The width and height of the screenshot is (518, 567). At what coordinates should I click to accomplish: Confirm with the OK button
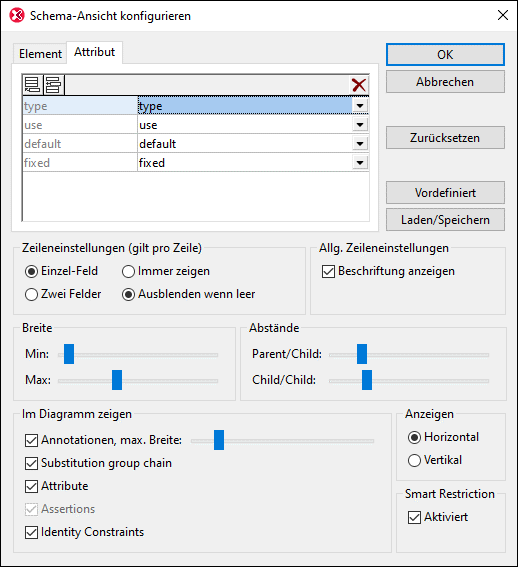[445, 55]
